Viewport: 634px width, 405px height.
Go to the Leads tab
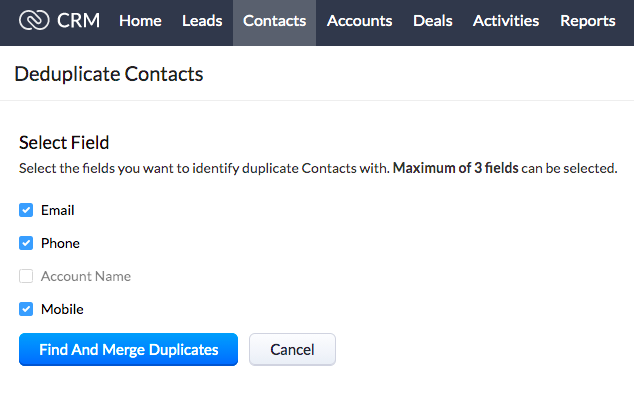click(x=202, y=21)
